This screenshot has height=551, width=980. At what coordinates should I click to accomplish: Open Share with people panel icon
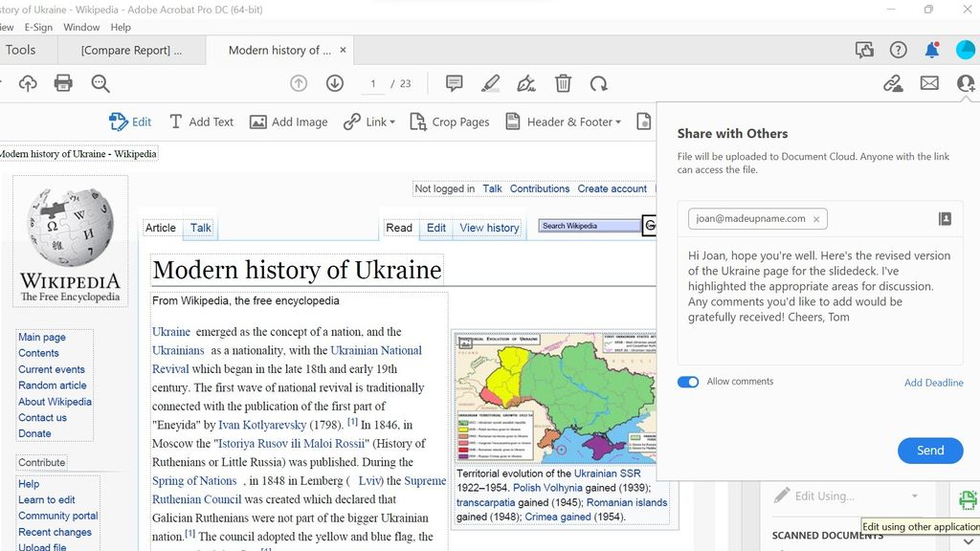(x=965, y=83)
